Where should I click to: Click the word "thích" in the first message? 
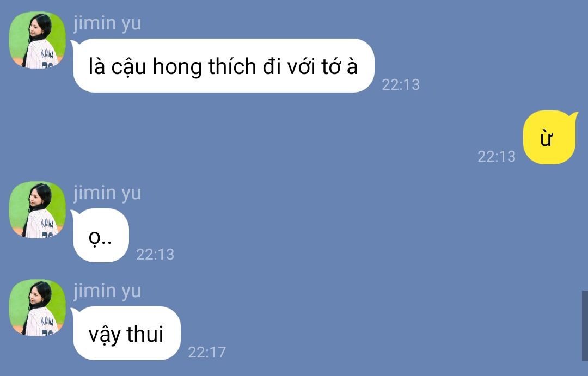pyautogui.click(x=232, y=66)
